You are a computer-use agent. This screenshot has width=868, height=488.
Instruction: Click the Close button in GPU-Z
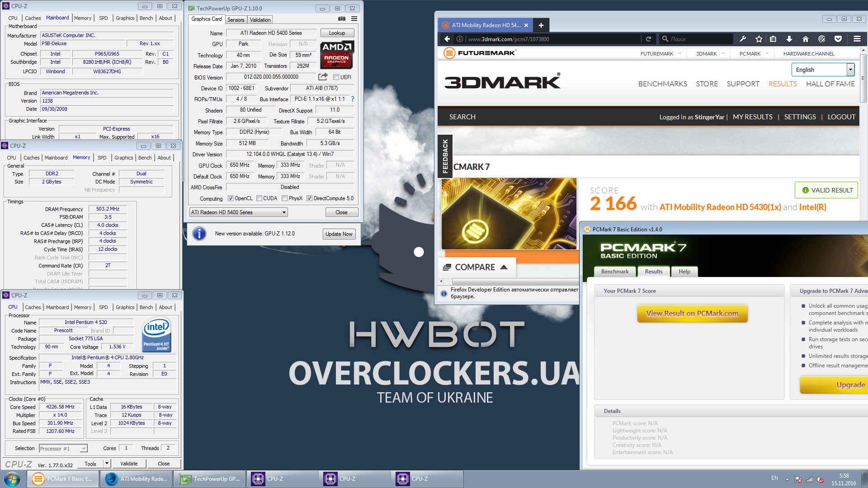(x=341, y=212)
